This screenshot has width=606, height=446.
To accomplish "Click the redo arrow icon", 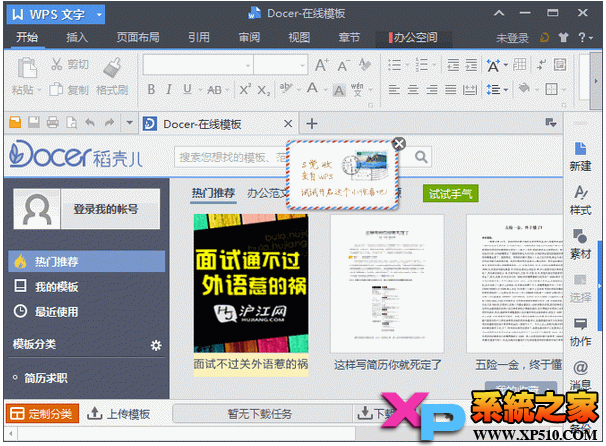I will click(109, 123).
